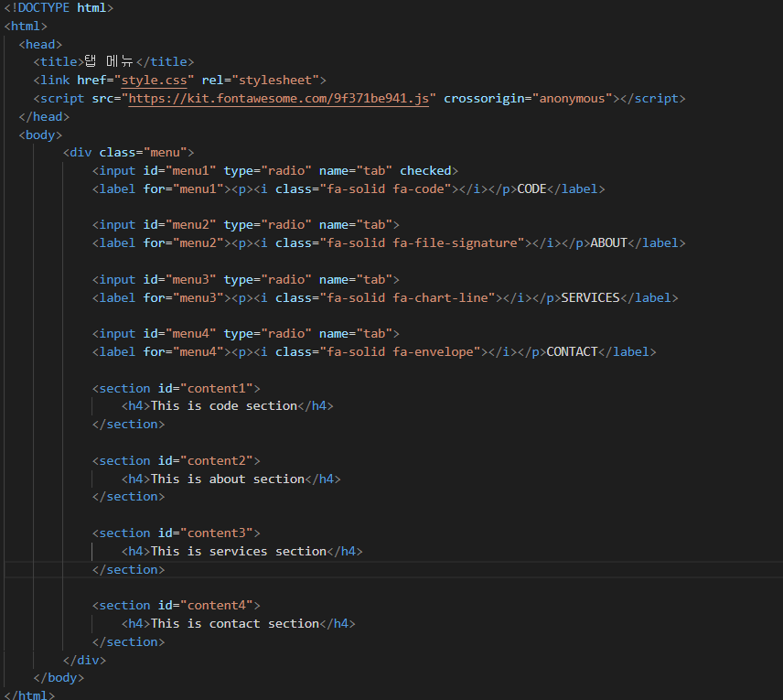The height and width of the screenshot is (700, 783).
Task: Click the closing head tag
Action: 44,116
